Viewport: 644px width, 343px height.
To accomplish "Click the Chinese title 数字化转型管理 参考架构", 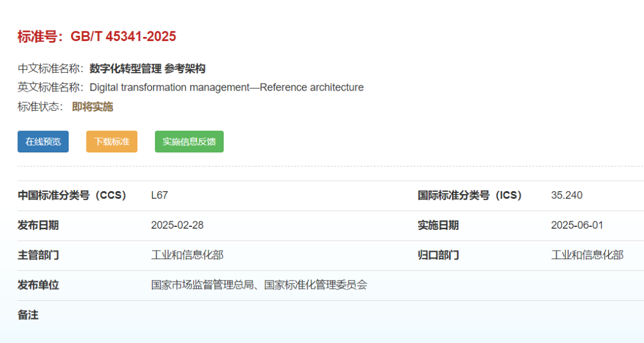I will point(147,68).
